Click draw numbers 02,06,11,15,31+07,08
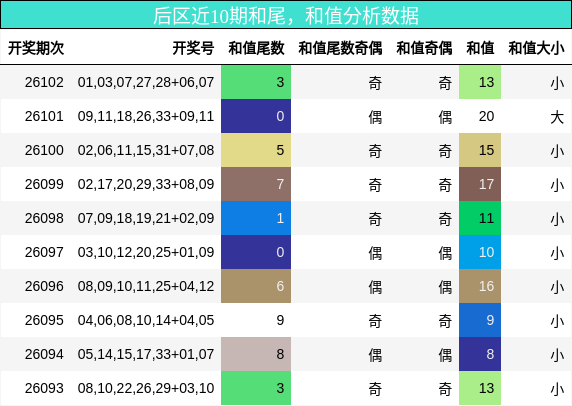572x406 pixels. coord(146,150)
